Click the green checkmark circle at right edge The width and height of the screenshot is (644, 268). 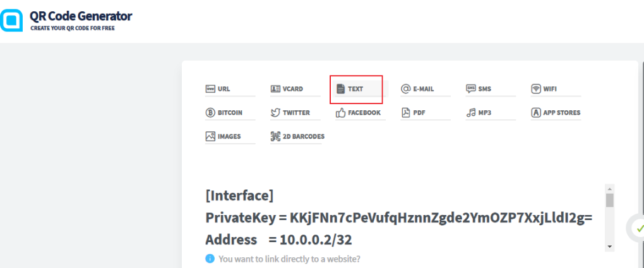[638, 228]
